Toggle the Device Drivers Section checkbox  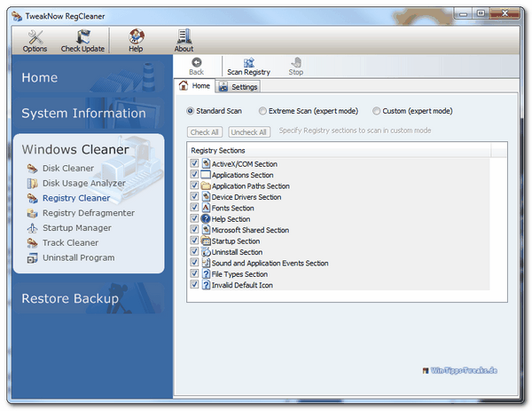(194, 196)
